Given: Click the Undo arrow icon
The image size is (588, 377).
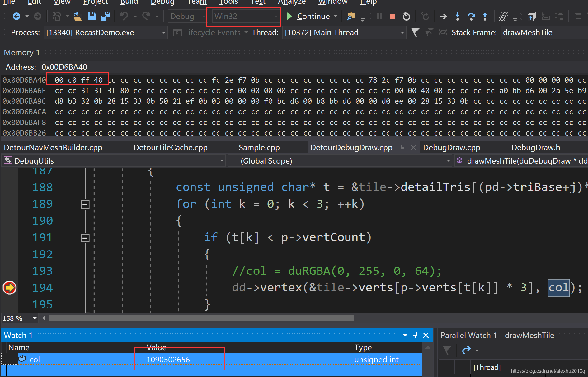Looking at the screenshot, I should 124,16.
